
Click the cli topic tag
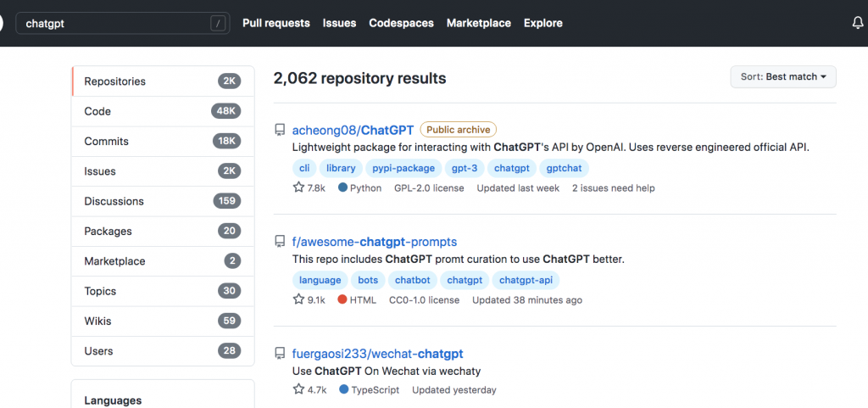coord(304,168)
